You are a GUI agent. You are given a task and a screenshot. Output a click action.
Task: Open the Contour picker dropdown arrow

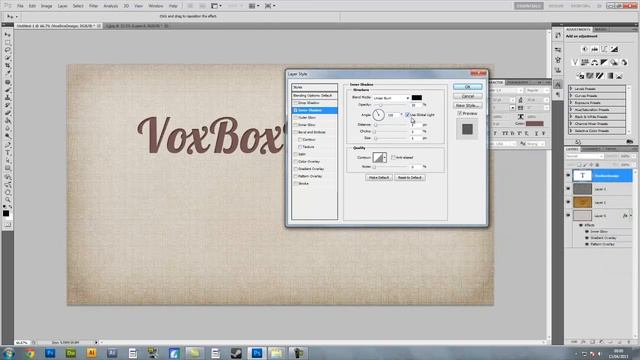(x=384, y=158)
